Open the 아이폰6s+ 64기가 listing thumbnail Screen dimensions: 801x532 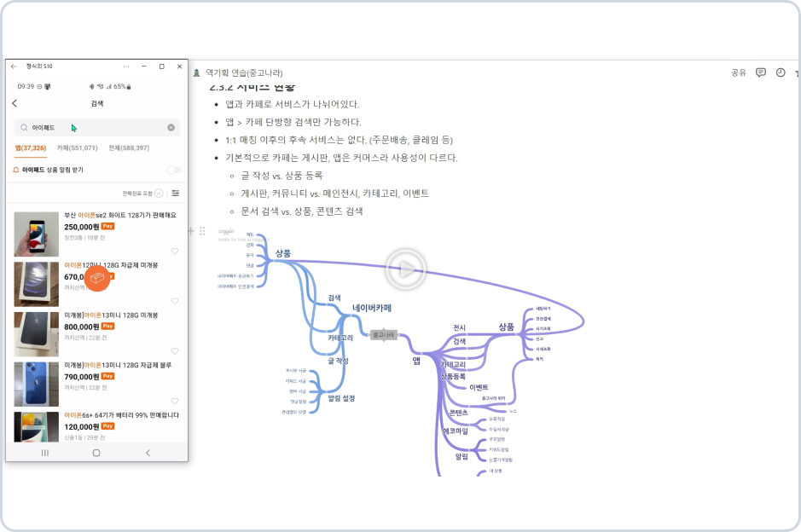point(37,427)
